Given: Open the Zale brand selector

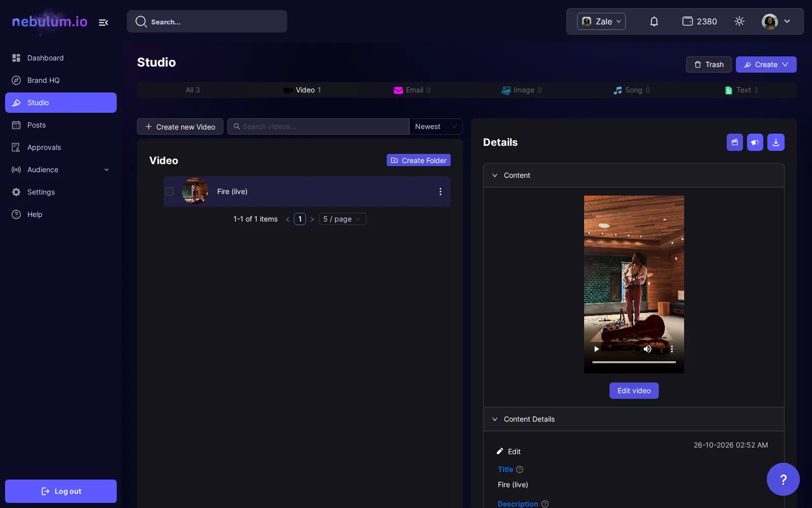Looking at the screenshot, I should click(601, 21).
